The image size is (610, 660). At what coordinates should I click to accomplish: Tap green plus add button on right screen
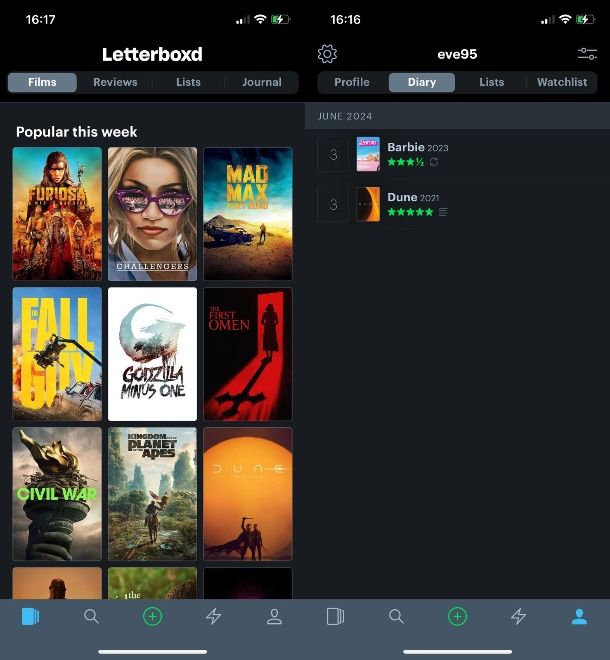tap(458, 617)
